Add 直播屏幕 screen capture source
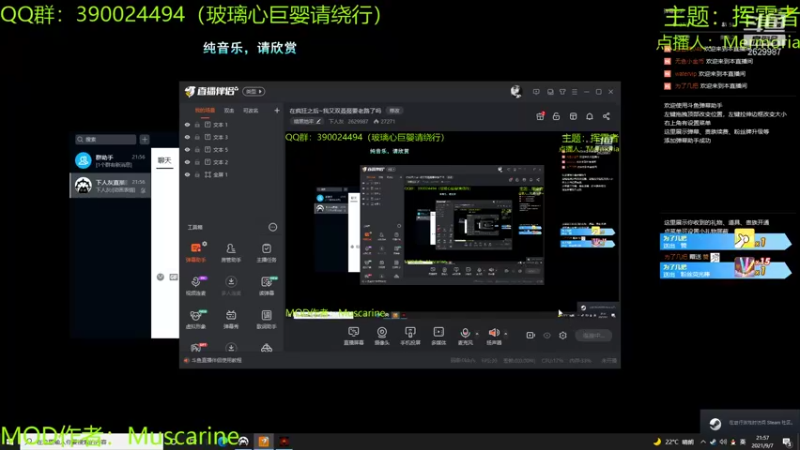800x450 pixels. (x=354, y=336)
